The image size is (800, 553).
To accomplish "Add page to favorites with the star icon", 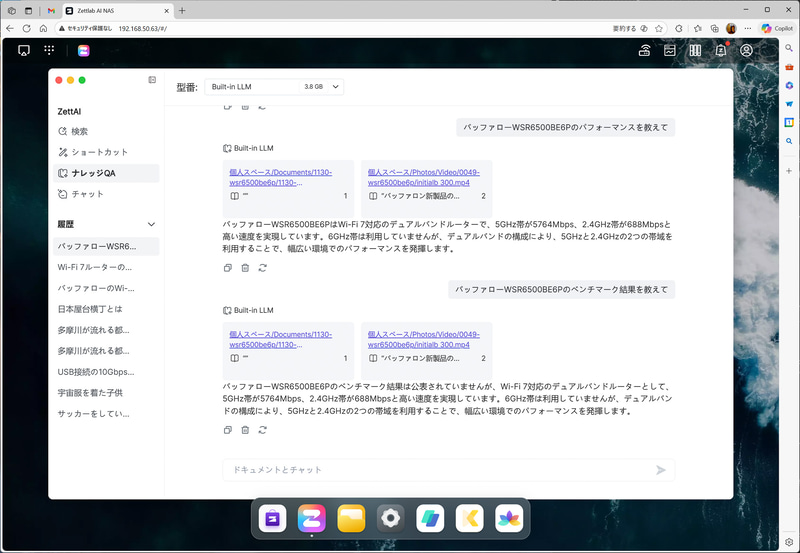I will [x=659, y=29].
